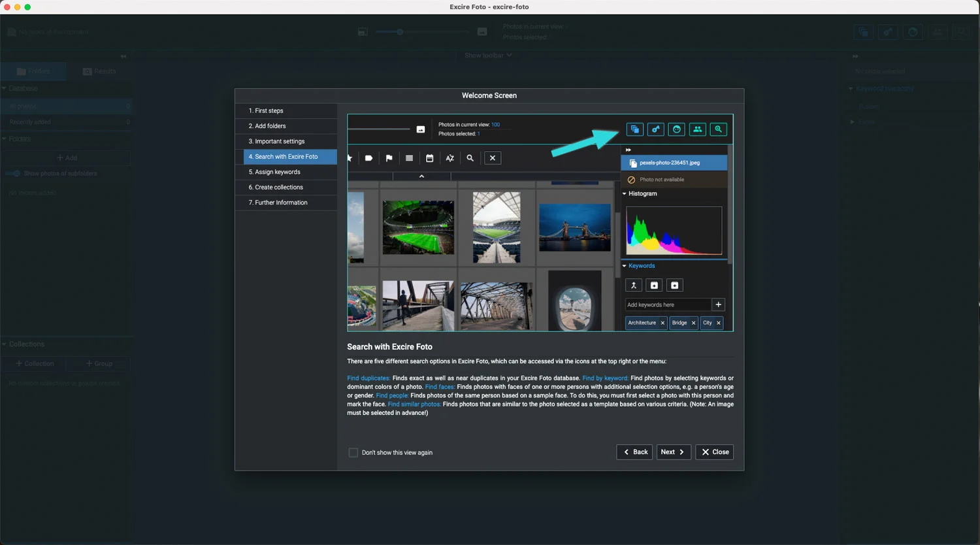Click the large thumbnail size icon beside slider
The width and height of the screenshot is (980, 545).
coord(482,31)
